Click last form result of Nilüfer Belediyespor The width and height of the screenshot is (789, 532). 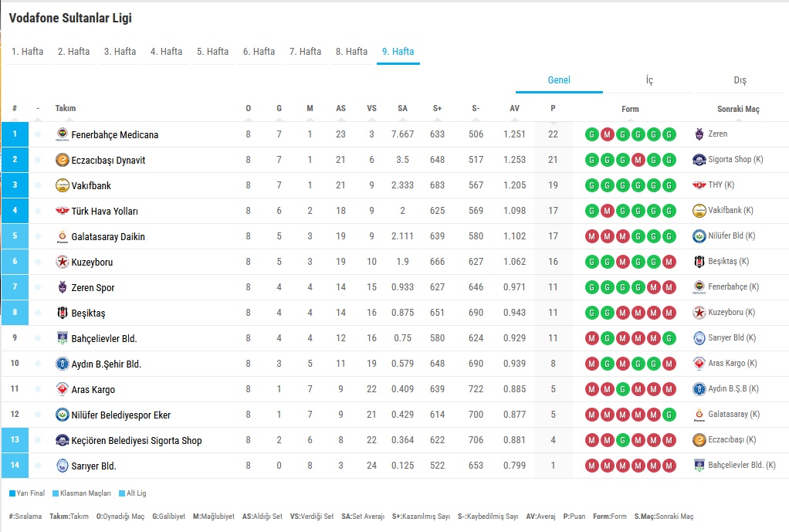tap(669, 415)
